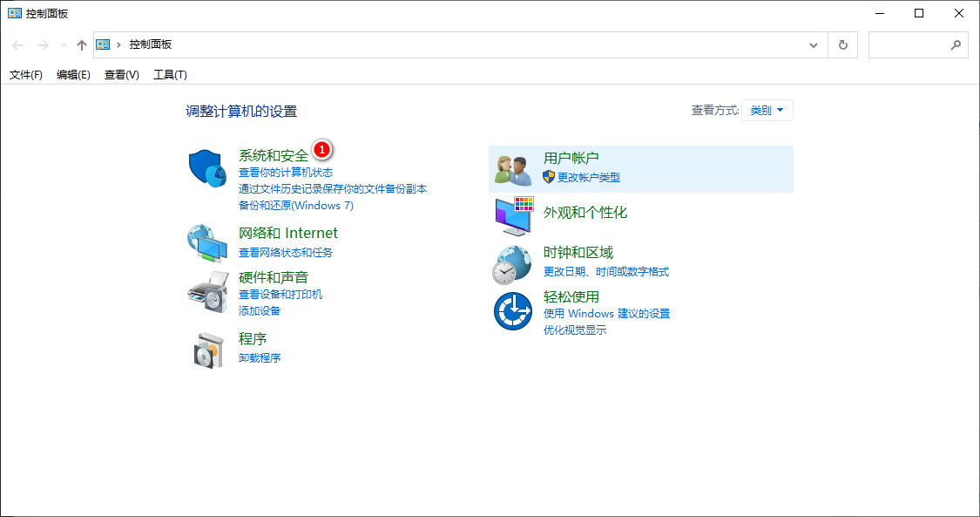Expand the address bar history dropdown
This screenshot has height=517, width=980.
(814, 45)
